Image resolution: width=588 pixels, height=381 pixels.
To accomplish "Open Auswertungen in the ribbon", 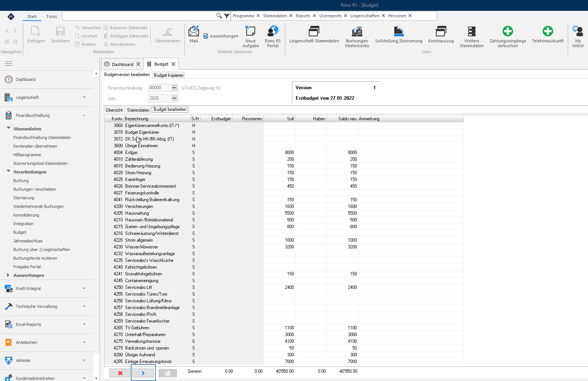I will click(221, 36).
